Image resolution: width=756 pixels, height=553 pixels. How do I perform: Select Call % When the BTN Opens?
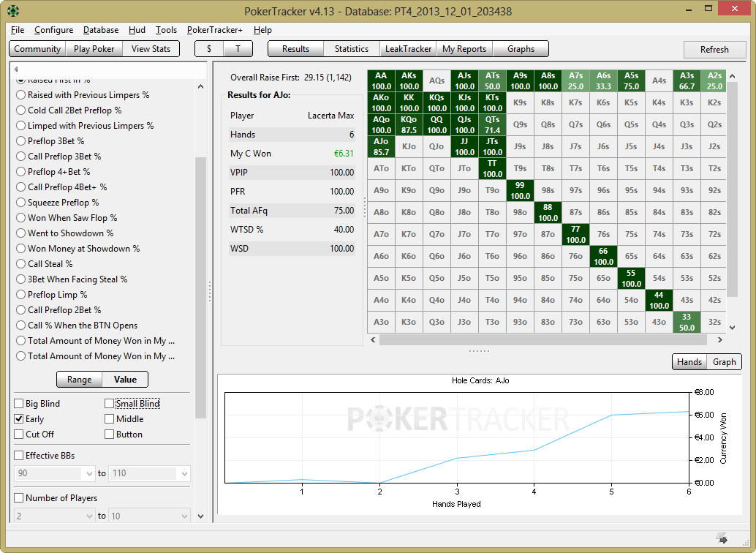[77, 326]
